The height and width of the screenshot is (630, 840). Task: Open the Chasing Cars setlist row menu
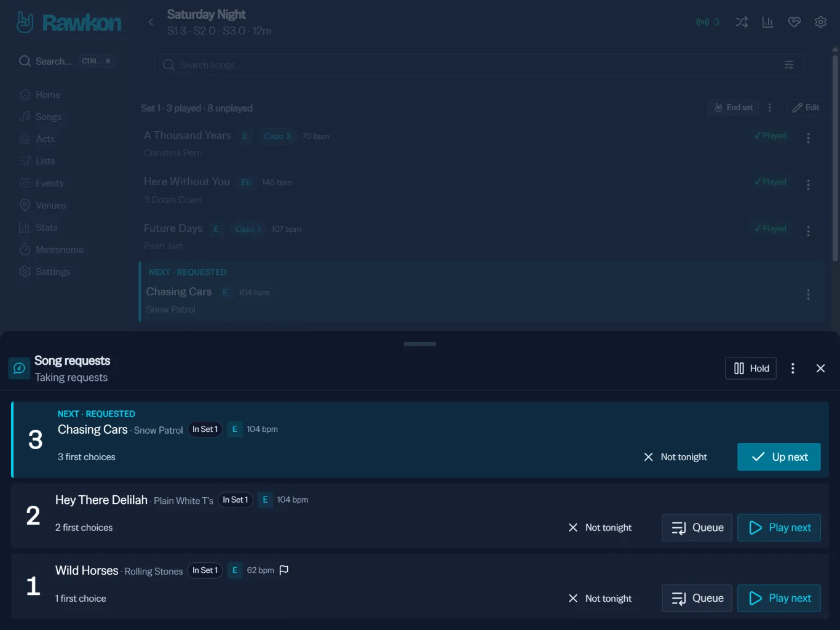pyautogui.click(x=808, y=295)
